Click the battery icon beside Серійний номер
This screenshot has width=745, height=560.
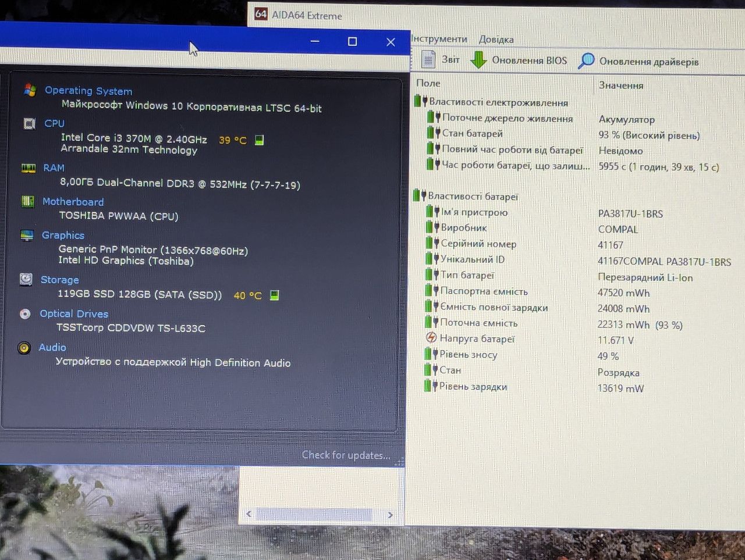pos(432,243)
